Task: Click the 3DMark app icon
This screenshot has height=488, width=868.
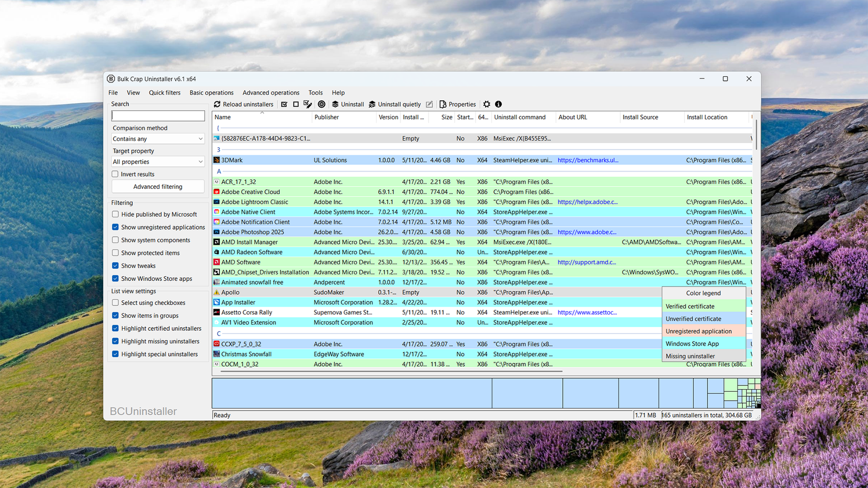Action: (x=216, y=160)
